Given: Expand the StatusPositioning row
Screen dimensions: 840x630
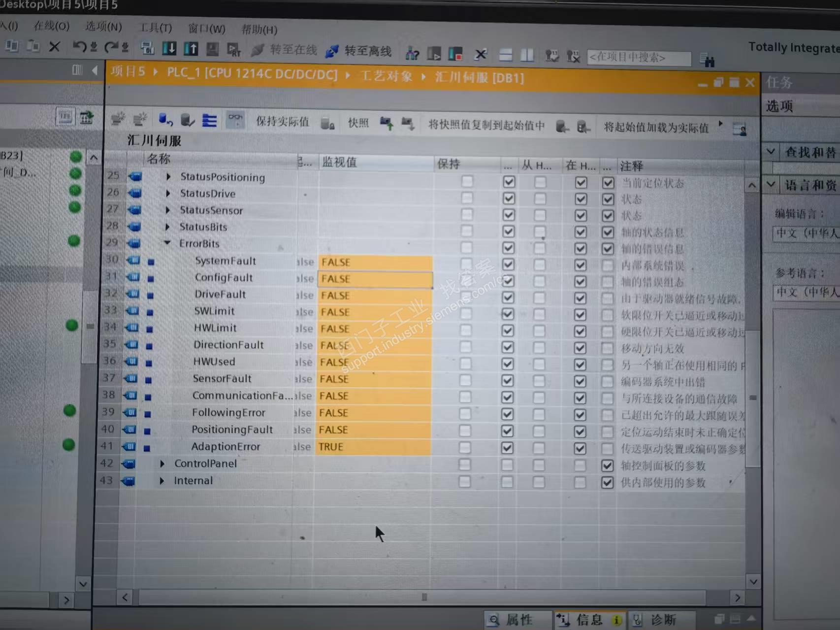Looking at the screenshot, I should (168, 176).
